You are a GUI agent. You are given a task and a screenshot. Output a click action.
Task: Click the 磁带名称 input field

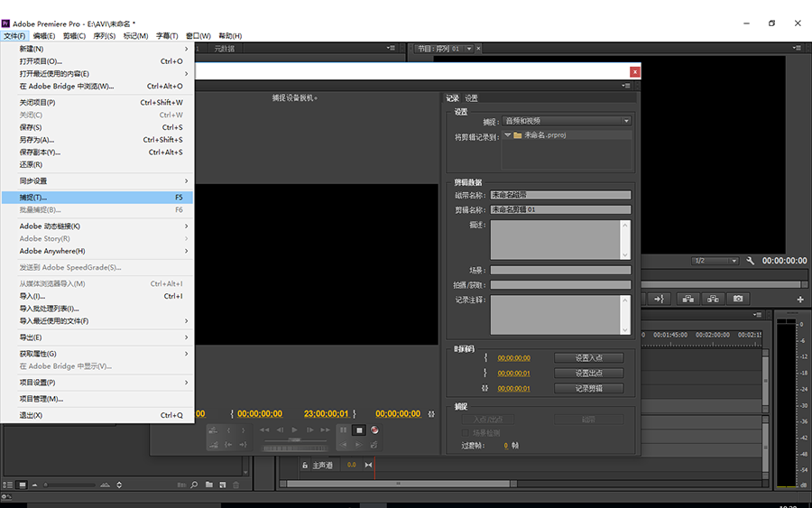pos(561,195)
